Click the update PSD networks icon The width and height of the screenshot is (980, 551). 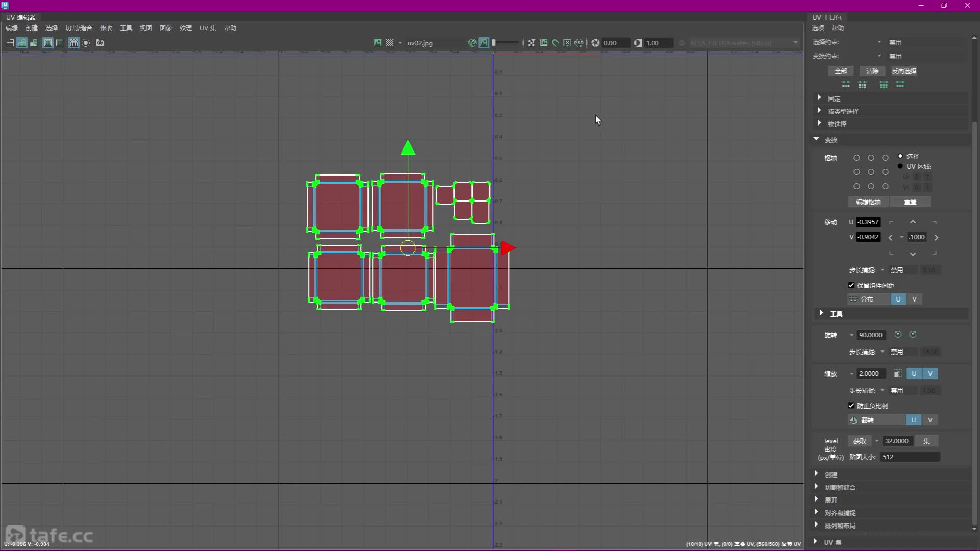[x=579, y=43]
